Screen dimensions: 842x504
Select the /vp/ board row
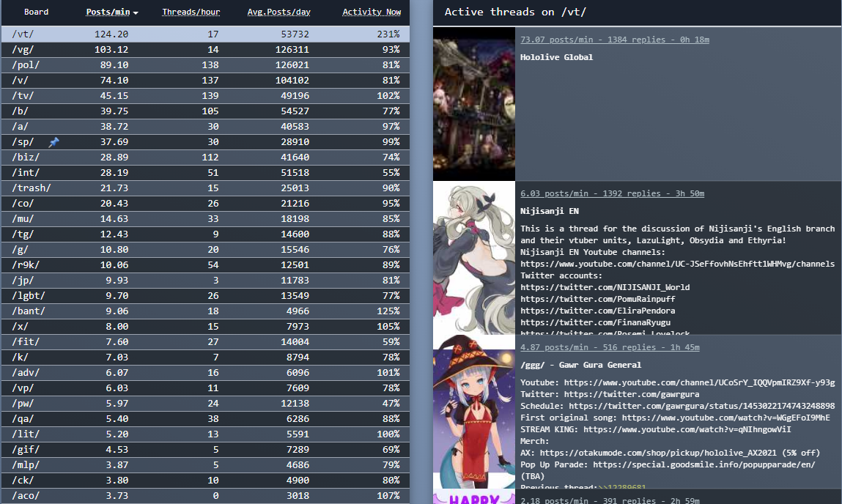(x=205, y=388)
